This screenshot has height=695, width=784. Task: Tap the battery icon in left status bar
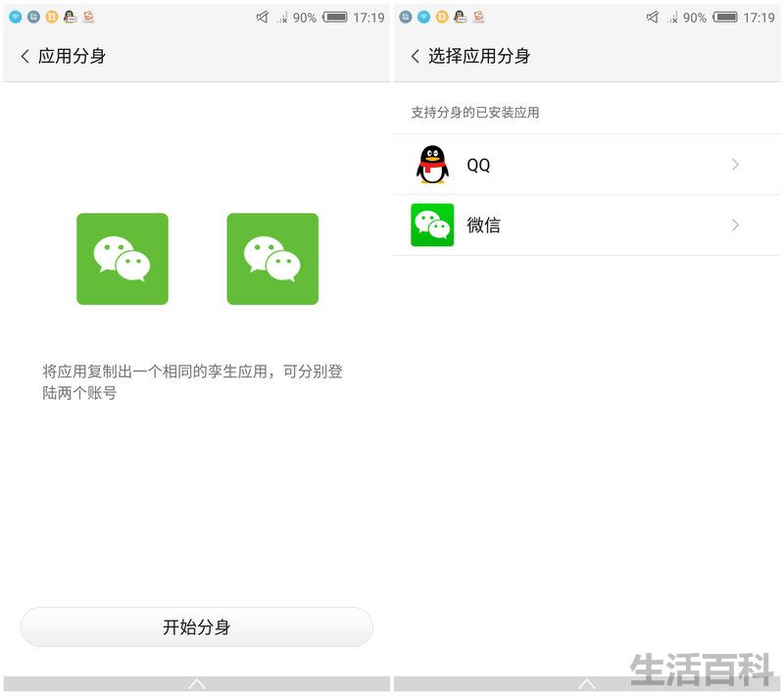tap(335, 18)
